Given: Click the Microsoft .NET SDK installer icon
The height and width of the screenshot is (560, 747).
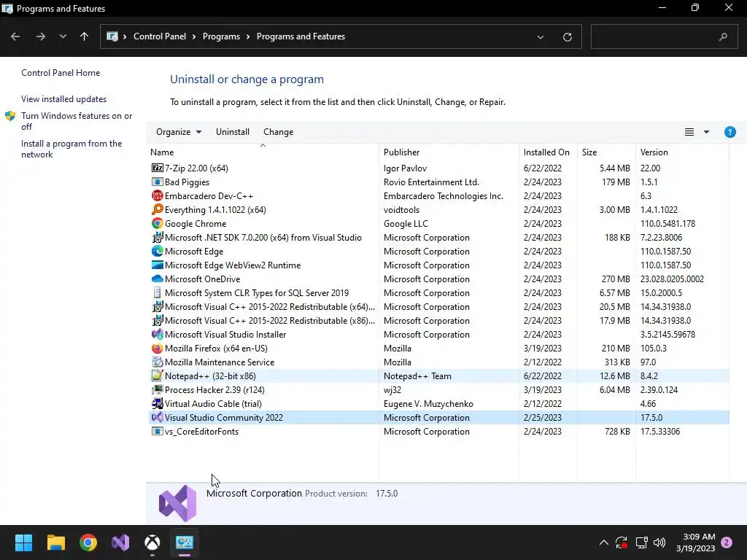Looking at the screenshot, I should (x=157, y=237).
